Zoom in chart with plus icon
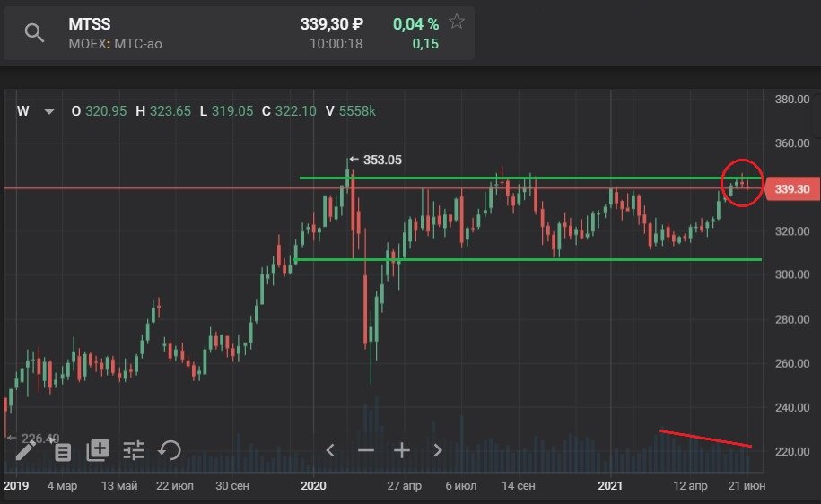The width and height of the screenshot is (821, 504). (x=402, y=450)
